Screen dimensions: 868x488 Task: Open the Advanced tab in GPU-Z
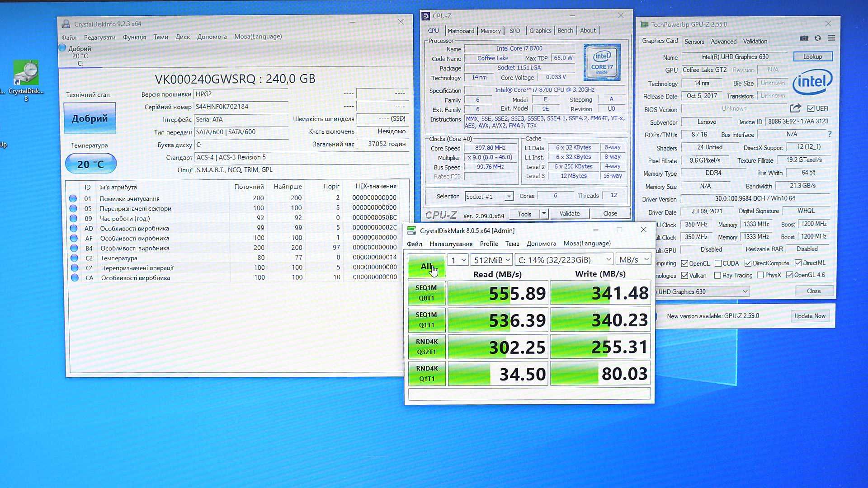click(723, 42)
